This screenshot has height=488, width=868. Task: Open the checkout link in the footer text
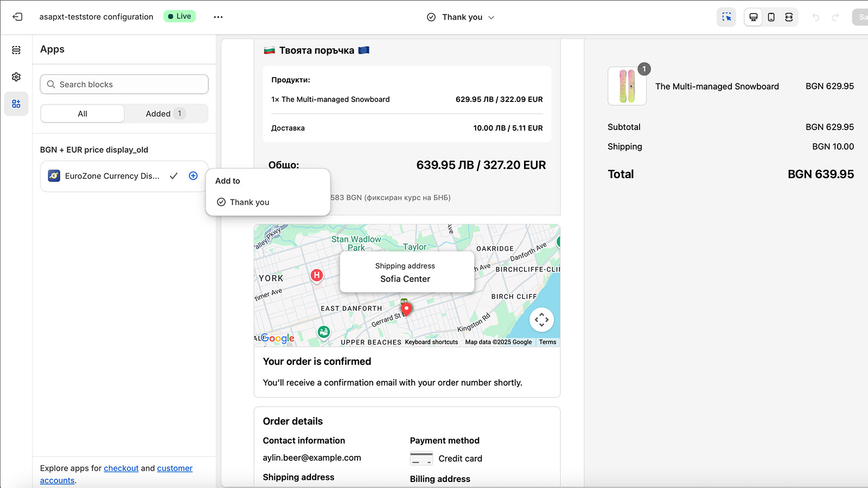(x=121, y=468)
